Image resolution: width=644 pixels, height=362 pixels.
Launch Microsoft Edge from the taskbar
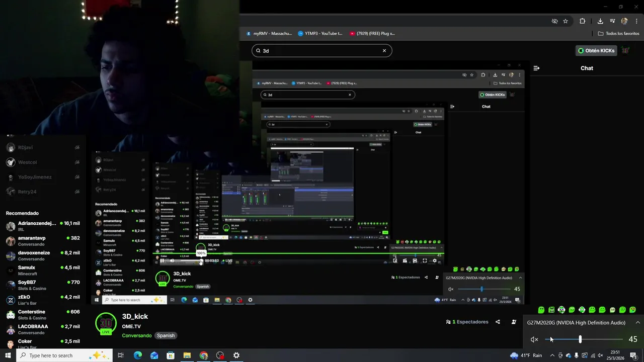click(138, 355)
